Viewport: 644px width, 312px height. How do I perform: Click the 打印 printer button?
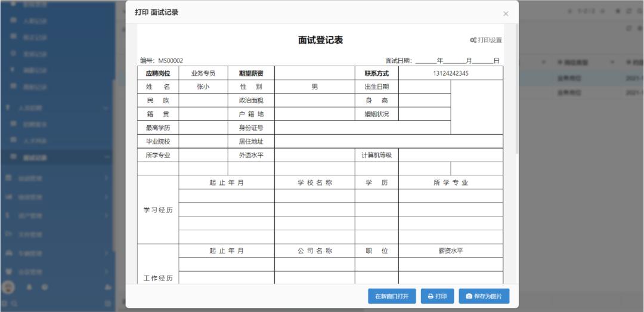(x=437, y=296)
